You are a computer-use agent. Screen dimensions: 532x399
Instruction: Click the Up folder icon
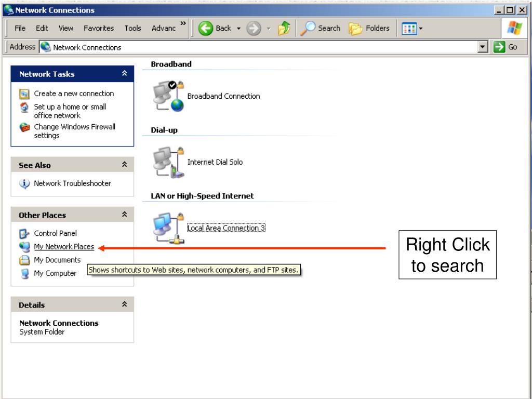(284, 28)
